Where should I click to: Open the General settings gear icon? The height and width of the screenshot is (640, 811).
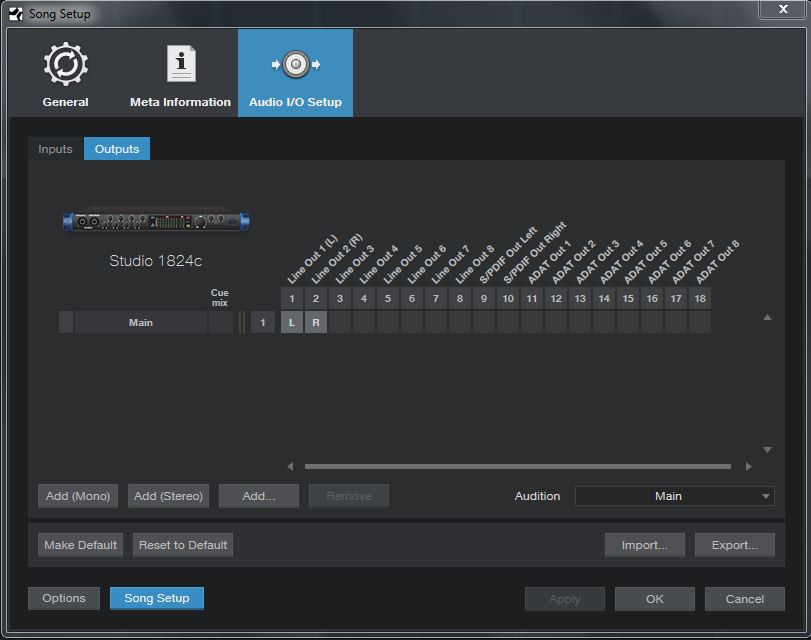coord(66,65)
